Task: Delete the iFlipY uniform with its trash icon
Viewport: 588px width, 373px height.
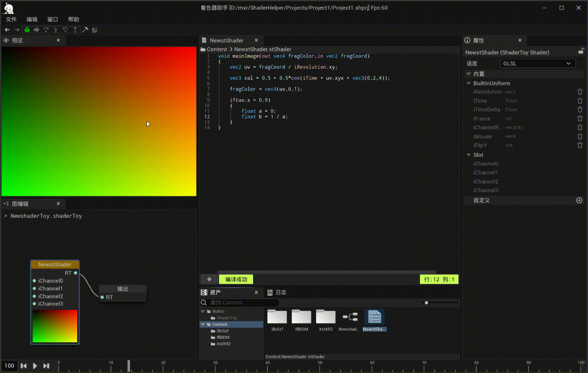Action: (580, 145)
